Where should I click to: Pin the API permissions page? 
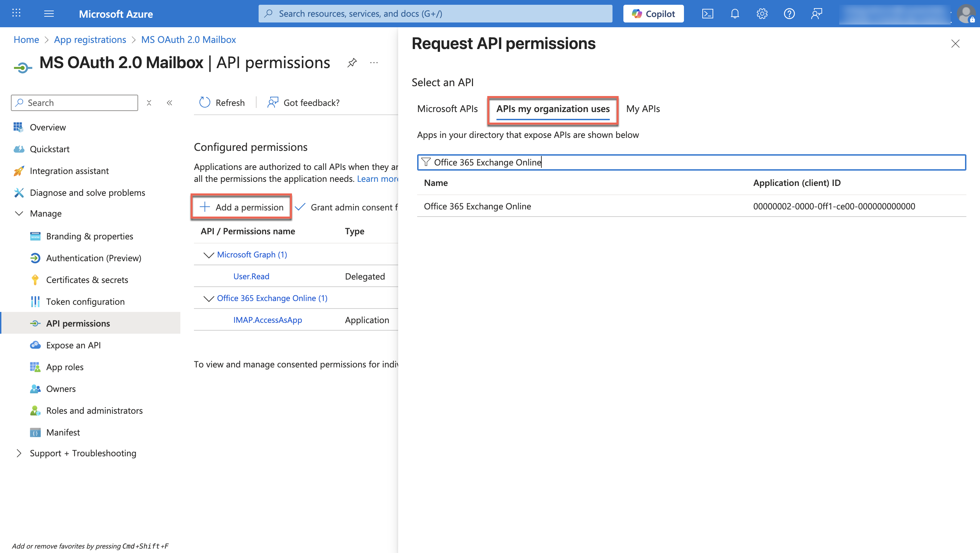[352, 62]
